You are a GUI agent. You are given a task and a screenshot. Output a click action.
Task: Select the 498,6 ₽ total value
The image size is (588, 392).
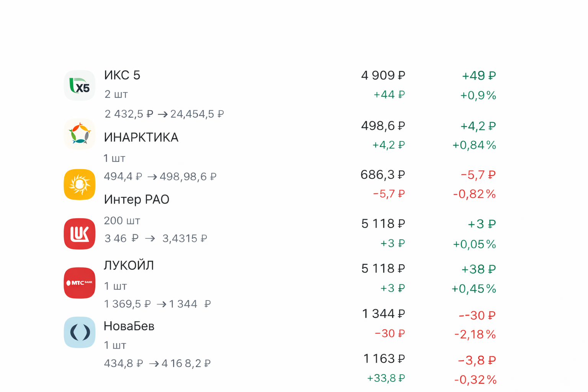(x=383, y=126)
